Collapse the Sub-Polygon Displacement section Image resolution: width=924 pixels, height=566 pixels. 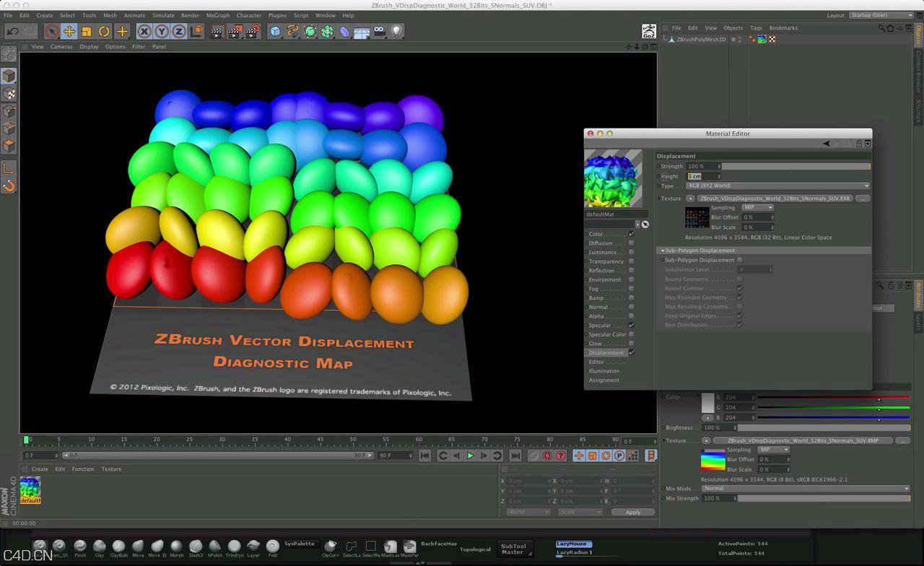663,251
